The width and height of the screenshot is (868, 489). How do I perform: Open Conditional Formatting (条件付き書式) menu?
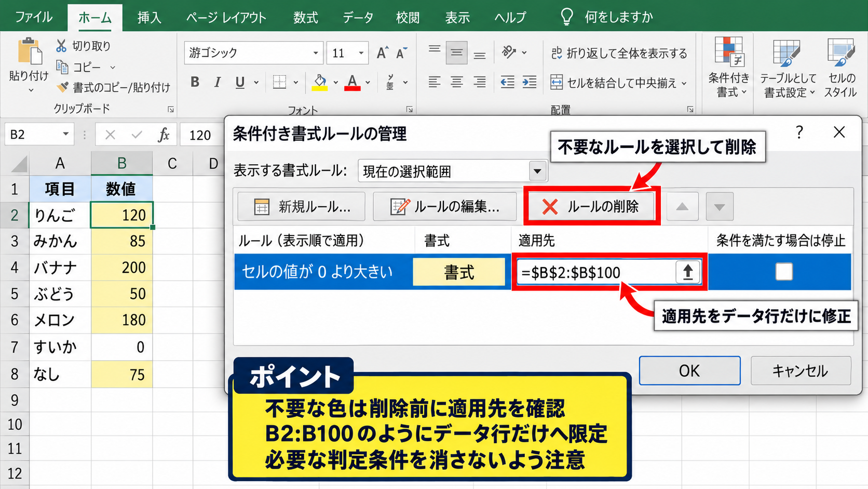[729, 68]
